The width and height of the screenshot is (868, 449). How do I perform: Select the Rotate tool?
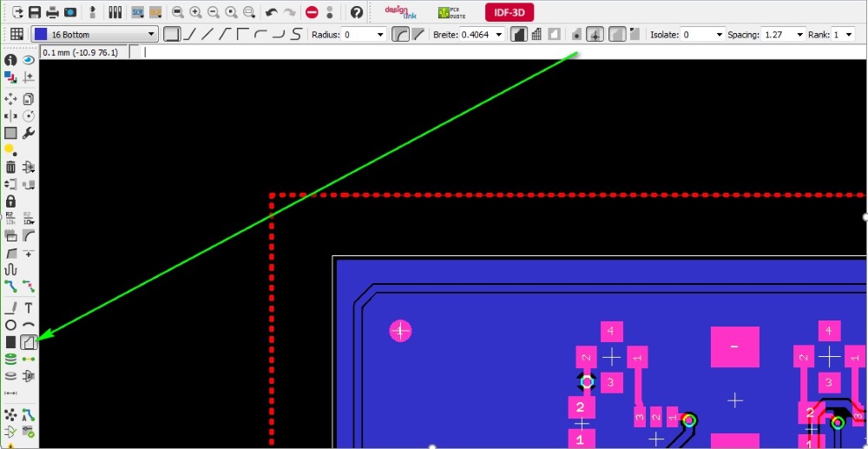point(29,116)
